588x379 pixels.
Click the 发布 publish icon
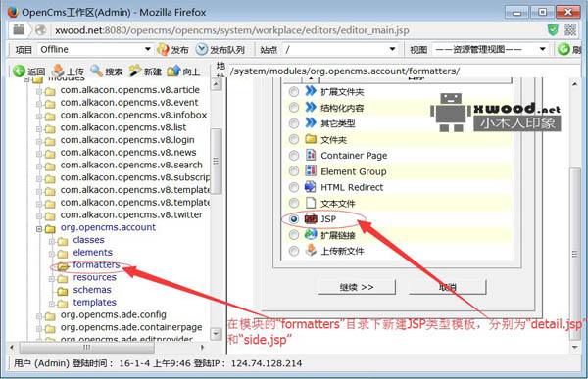coord(163,49)
